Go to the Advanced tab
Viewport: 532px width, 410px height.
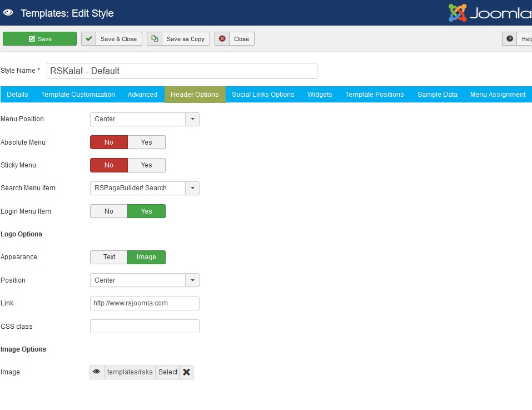pyautogui.click(x=142, y=95)
